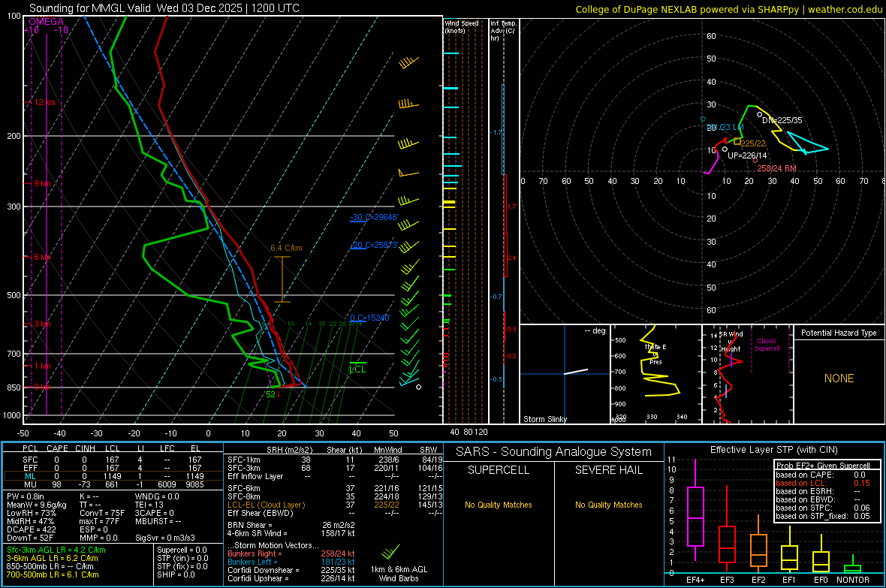Click the 258/24 RM storm motion label
This screenshot has width=886, height=588.
[x=776, y=168]
